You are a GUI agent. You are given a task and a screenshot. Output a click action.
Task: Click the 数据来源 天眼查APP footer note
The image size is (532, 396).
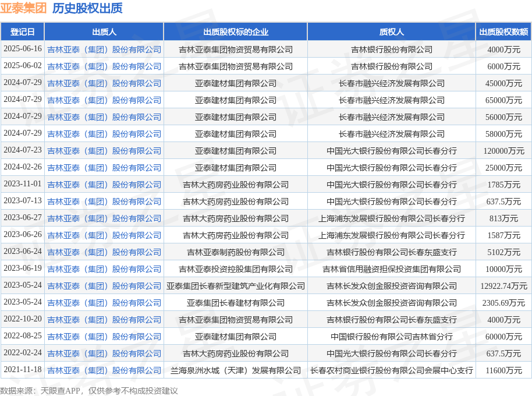pyautogui.click(x=89, y=391)
